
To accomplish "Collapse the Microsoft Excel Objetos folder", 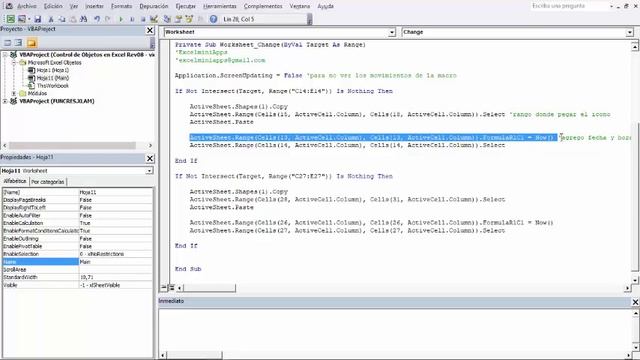I will (x=13, y=62).
